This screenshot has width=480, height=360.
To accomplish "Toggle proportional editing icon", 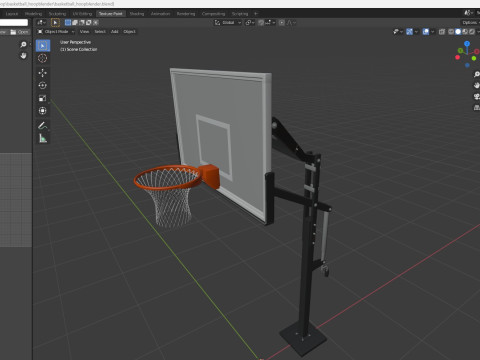I will point(282,23).
